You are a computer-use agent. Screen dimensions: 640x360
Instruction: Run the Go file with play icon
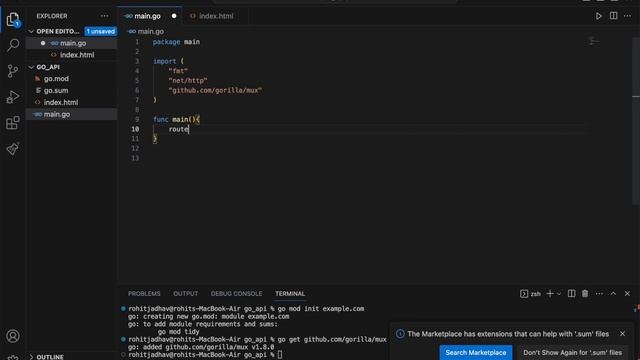pos(598,16)
